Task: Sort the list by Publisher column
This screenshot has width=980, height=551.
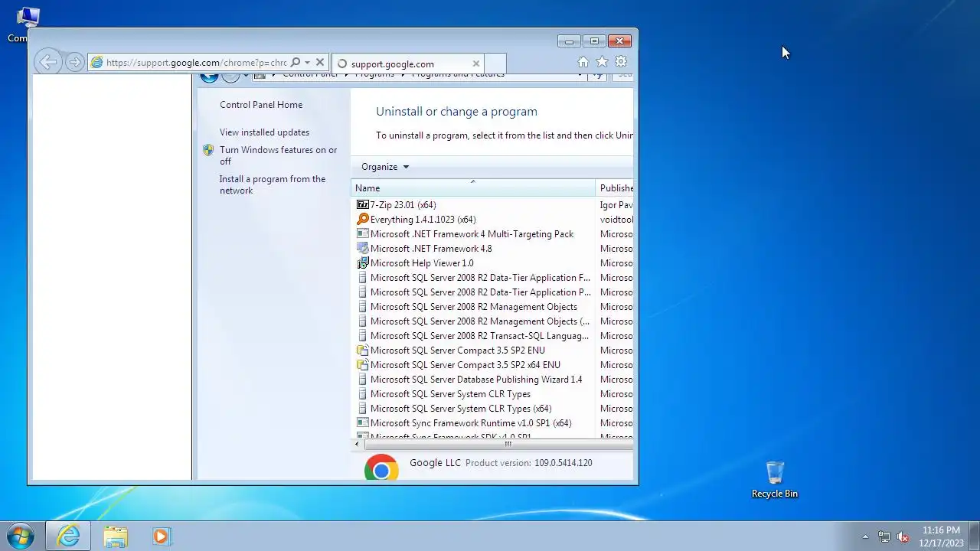Action: pos(615,188)
